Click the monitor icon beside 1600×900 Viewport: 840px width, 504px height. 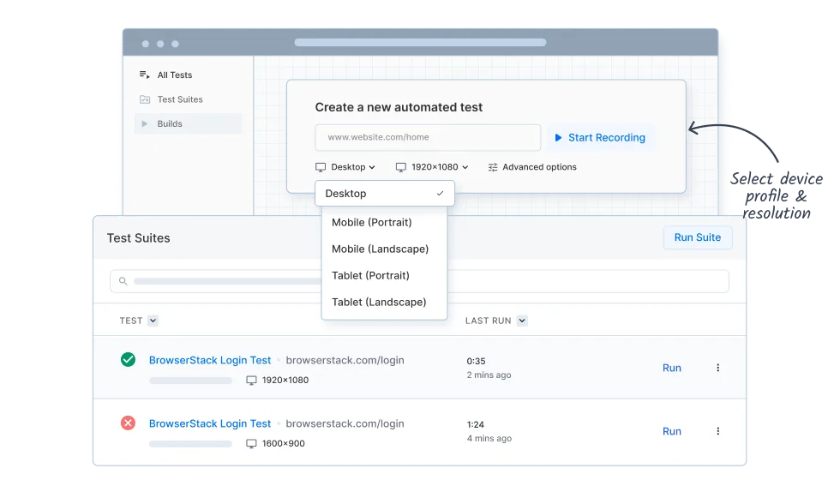[250, 444]
